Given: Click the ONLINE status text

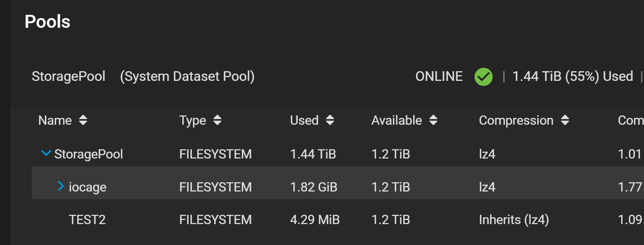Looking at the screenshot, I should coord(439,76).
